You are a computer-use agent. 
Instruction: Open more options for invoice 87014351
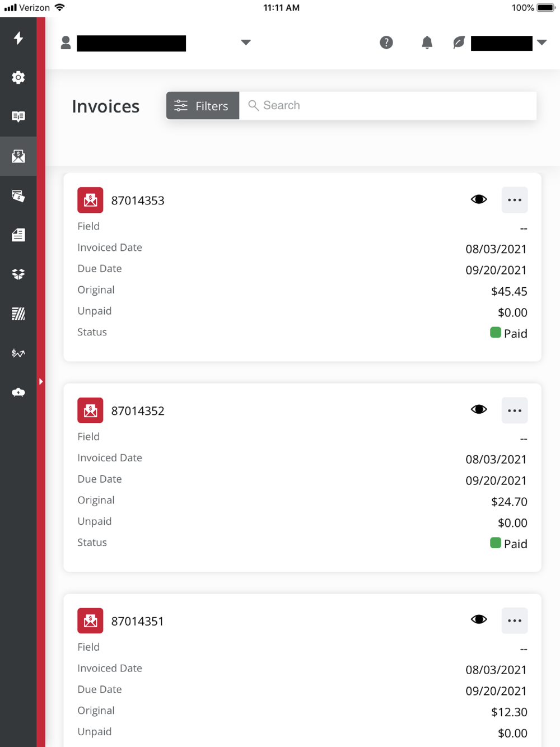click(x=515, y=620)
